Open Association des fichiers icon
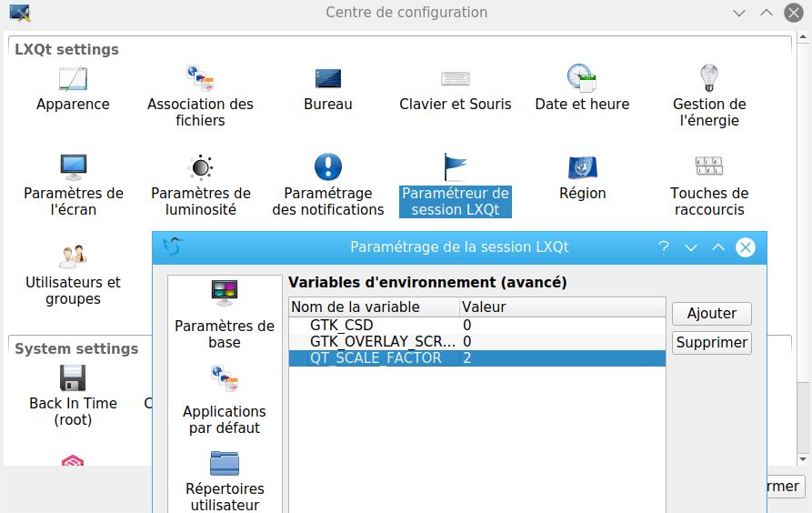The height and width of the screenshot is (513, 812). 200,79
